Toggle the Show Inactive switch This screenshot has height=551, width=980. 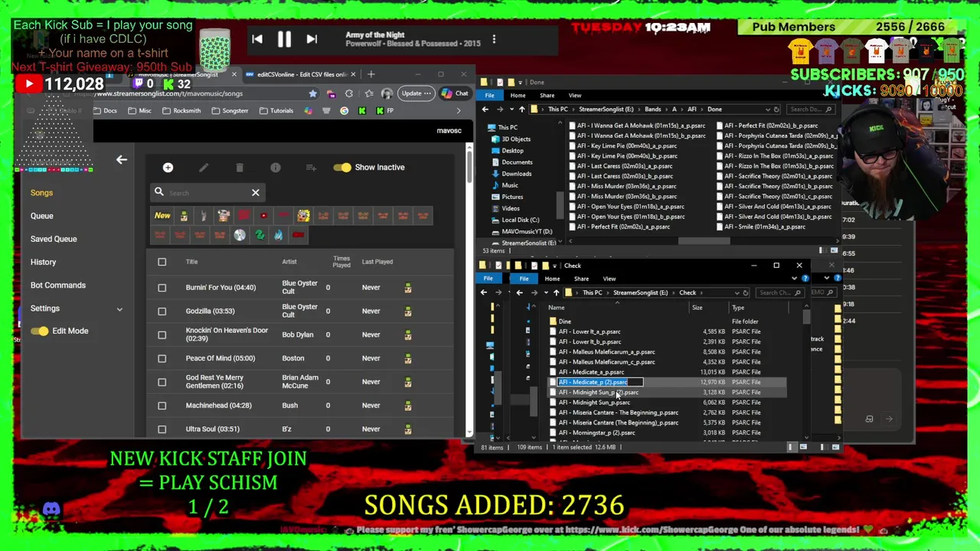click(x=341, y=168)
